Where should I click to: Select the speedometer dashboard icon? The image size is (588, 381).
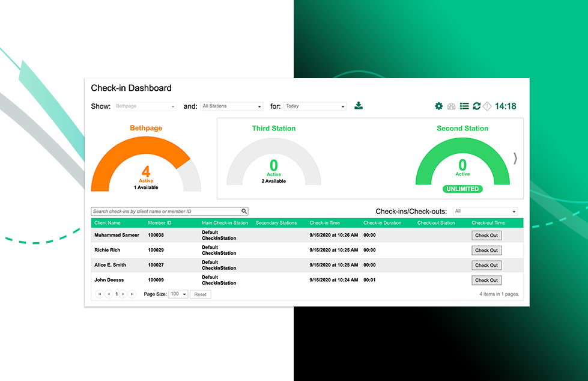tap(451, 106)
